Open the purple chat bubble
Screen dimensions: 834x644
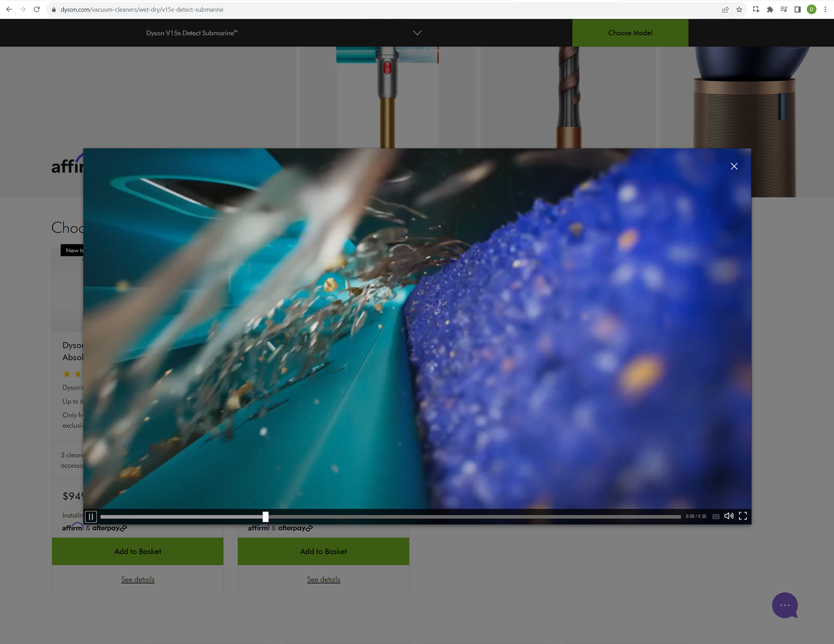[x=784, y=605]
